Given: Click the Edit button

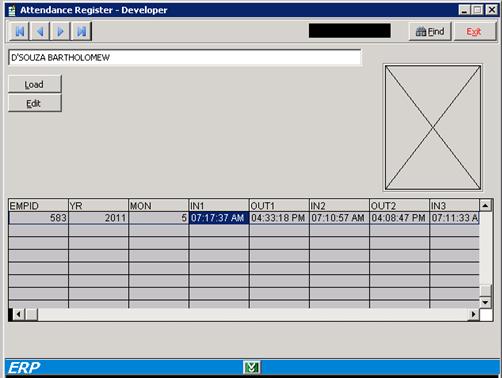Looking at the screenshot, I should coord(35,103).
